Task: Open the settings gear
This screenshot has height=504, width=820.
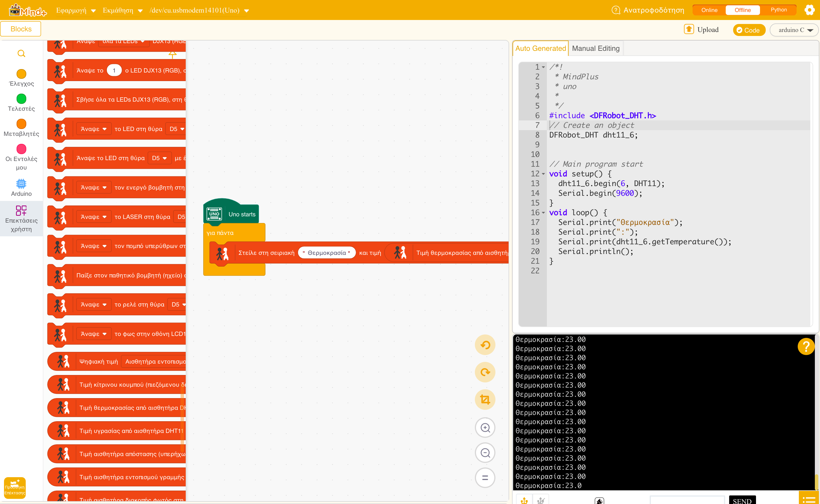Action: point(810,10)
